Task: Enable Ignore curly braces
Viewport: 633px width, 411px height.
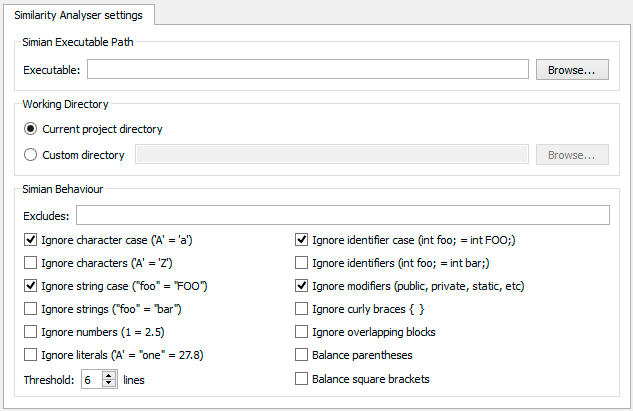Action: pos(302,309)
